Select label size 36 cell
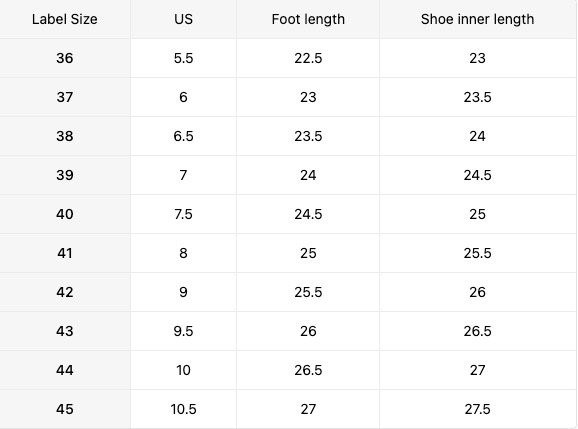Image resolution: width=578 pixels, height=429 pixels. point(65,58)
